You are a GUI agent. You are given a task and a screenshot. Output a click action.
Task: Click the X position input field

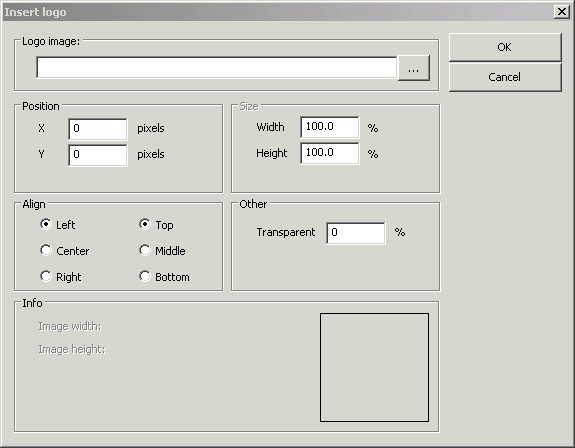(x=98, y=129)
